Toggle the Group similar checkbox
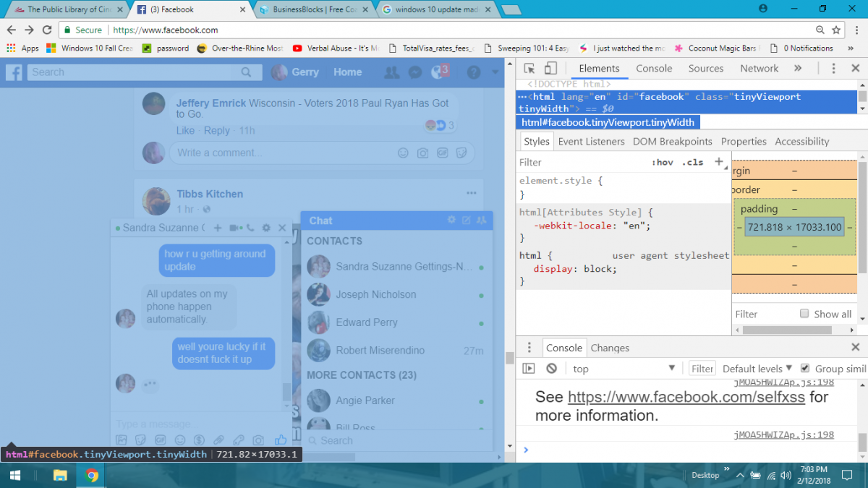This screenshot has height=488, width=868. 806,368
